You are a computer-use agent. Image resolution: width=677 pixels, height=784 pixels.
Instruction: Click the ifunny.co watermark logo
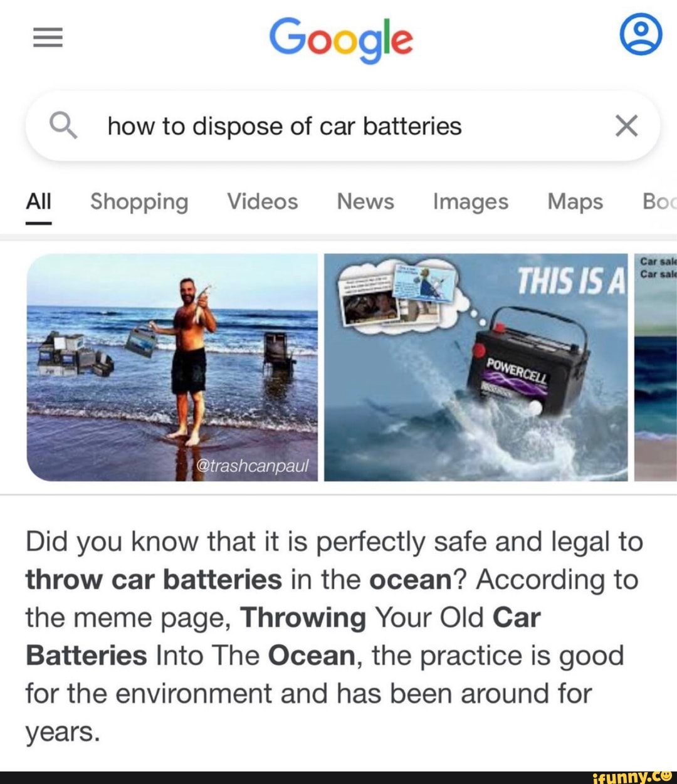632,777
